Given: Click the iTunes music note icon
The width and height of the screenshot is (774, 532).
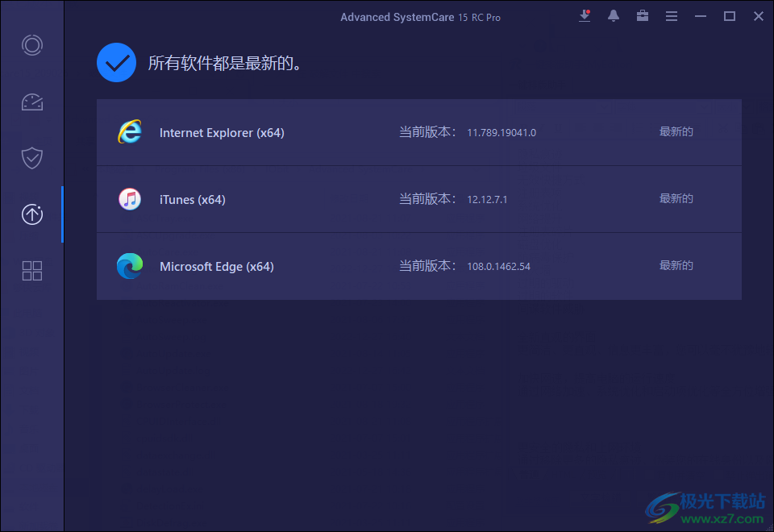Looking at the screenshot, I should point(130,199).
